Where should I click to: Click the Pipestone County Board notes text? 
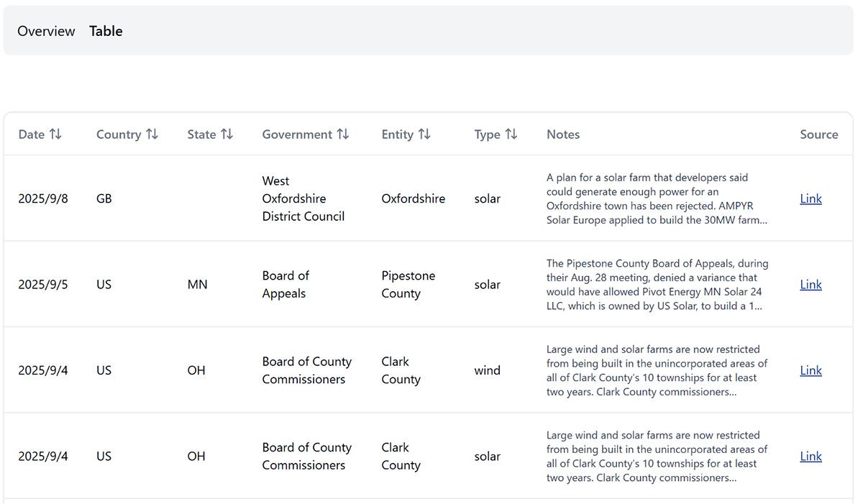click(x=657, y=285)
